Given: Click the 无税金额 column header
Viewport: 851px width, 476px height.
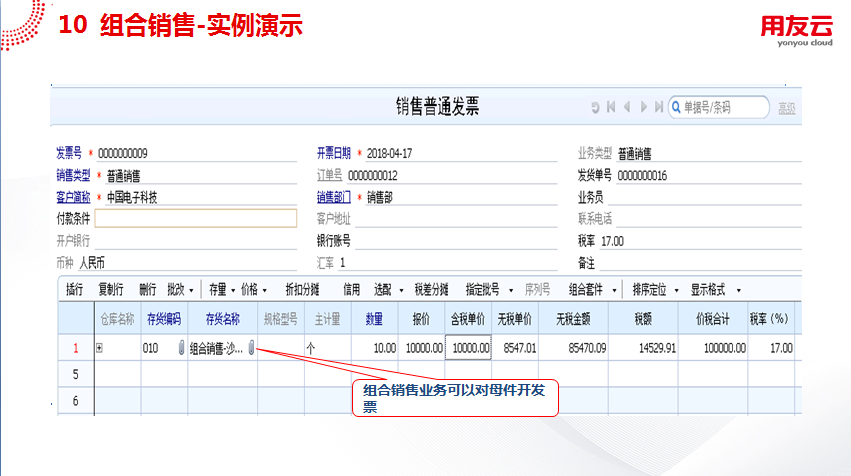Looking at the screenshot, I should 573,319.
